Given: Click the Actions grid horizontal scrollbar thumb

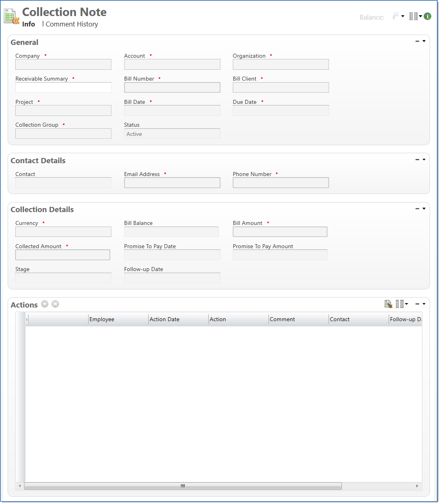Looking at the screenshot, I should [x=183, y=486].
